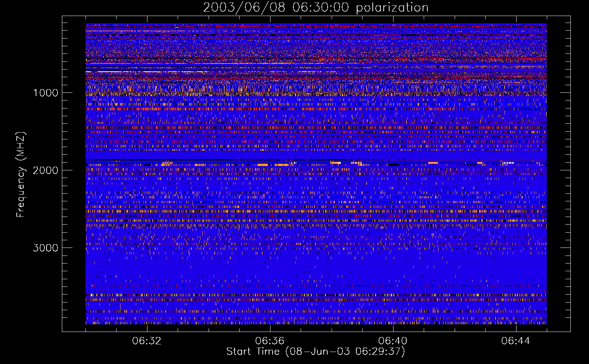Click the 'Frequency (MHZ)' axis label
Viewport: 589px width, 364px height.
click(21, 175)
